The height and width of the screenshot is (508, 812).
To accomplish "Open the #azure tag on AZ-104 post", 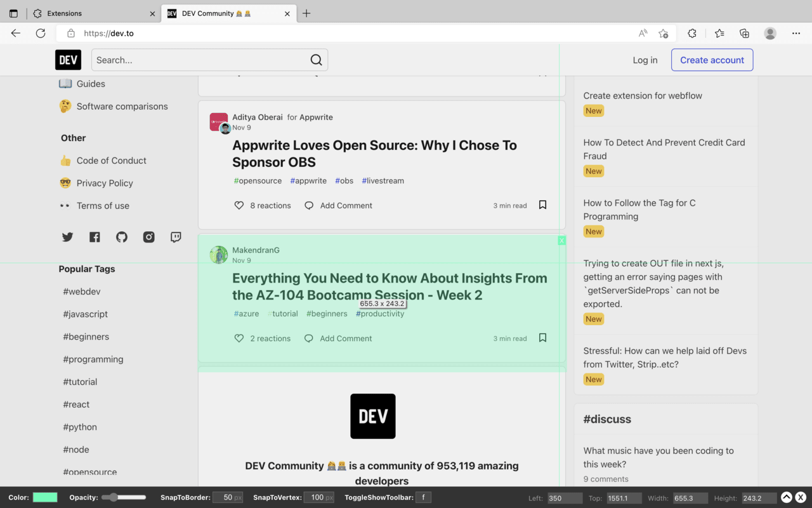I will (x=247, y=314).
